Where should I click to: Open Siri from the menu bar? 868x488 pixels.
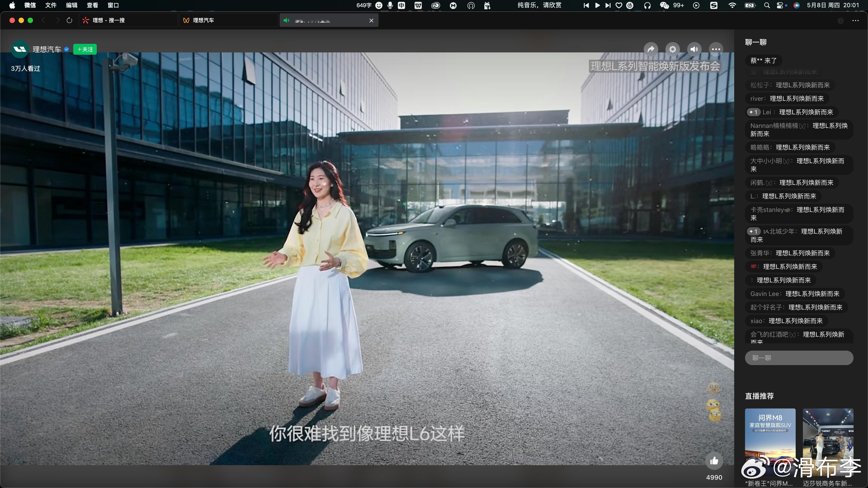(x=797, y=5)
